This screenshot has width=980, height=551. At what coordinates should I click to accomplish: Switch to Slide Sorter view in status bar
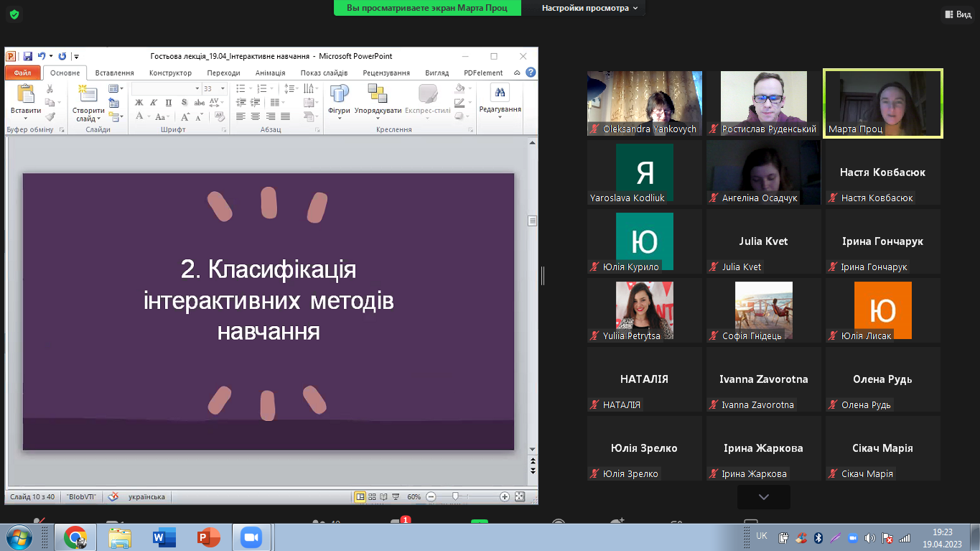(372, 496)
